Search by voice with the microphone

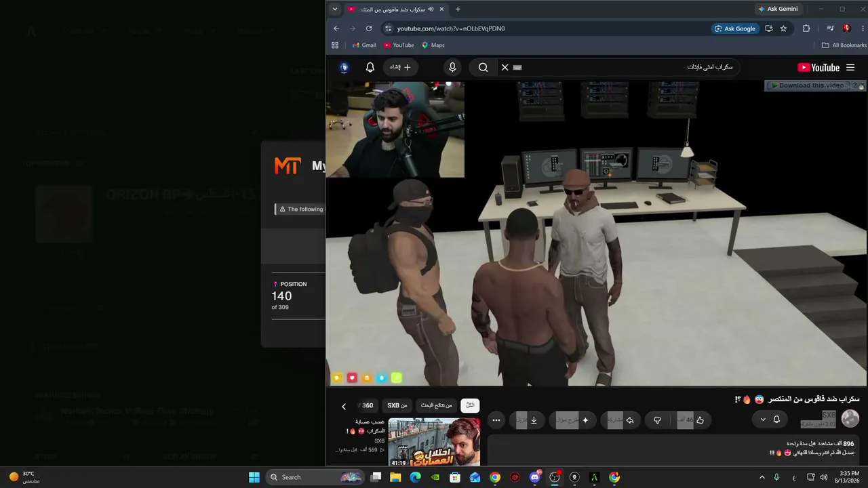[452, 68]
